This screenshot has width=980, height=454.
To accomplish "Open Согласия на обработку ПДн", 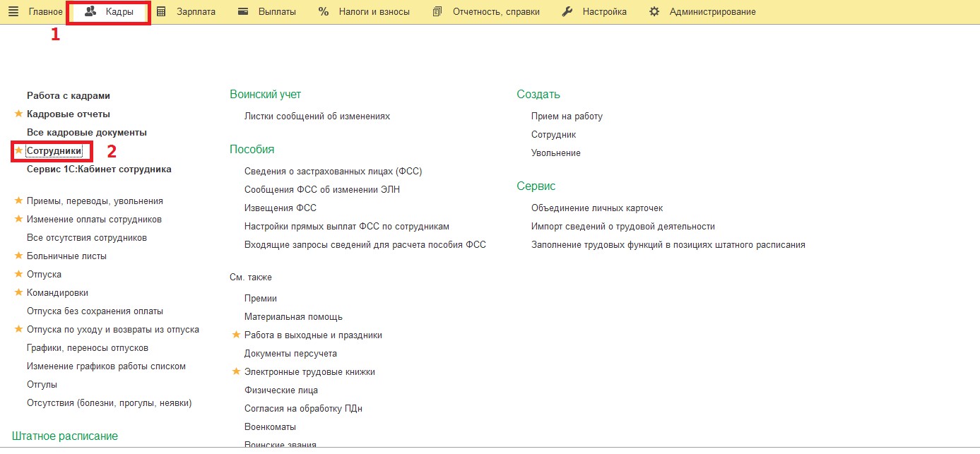I will [x=303, y=408].
